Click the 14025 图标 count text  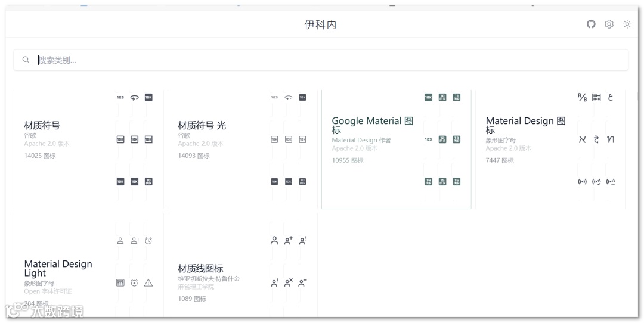(40, 156)
